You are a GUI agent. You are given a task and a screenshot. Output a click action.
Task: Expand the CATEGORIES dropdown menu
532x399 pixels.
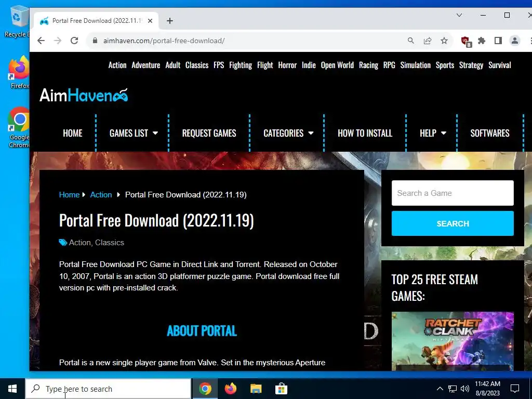pyautogui.click(x=288, y=133)
